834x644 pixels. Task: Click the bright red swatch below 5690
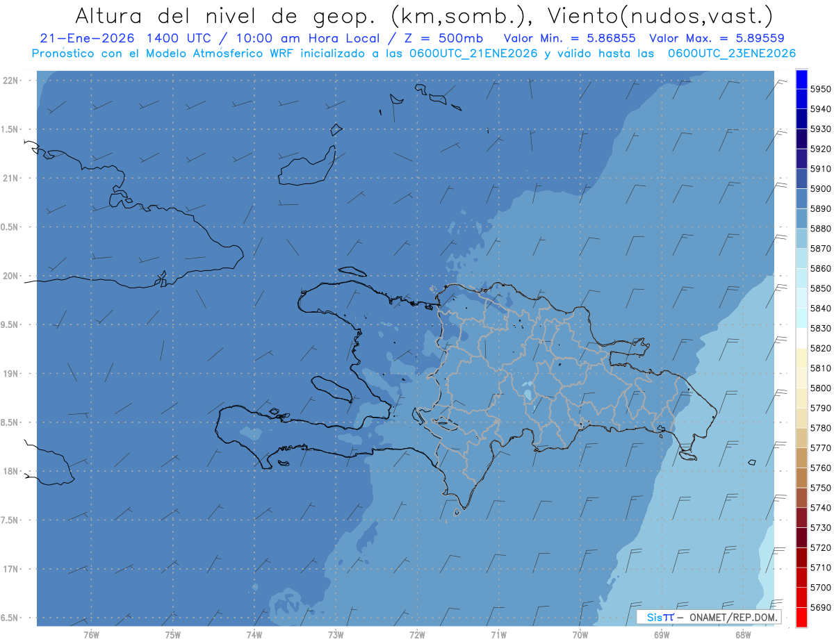801,617
